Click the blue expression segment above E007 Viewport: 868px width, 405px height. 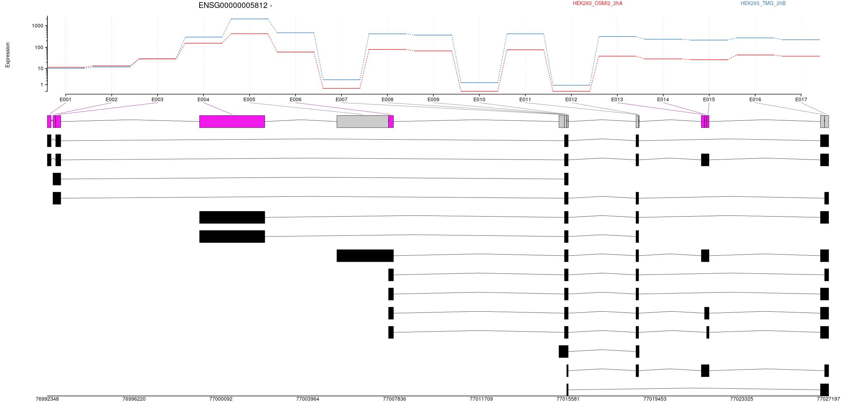tap(341, 80)
